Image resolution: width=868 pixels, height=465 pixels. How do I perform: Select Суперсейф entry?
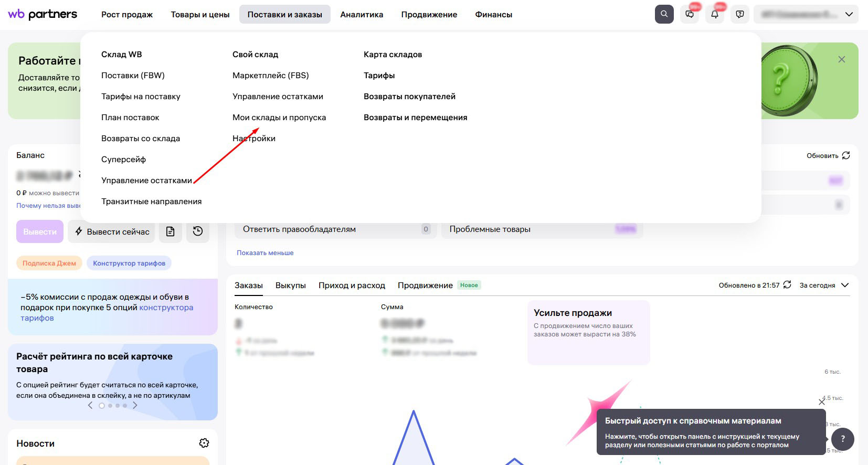point(123,160)
